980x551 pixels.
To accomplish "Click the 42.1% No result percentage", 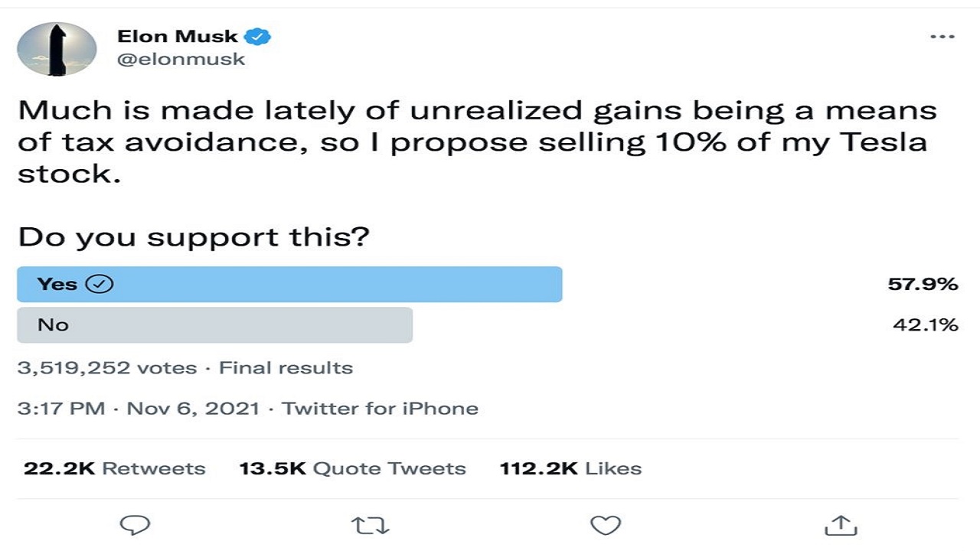I will click(925, 325).
